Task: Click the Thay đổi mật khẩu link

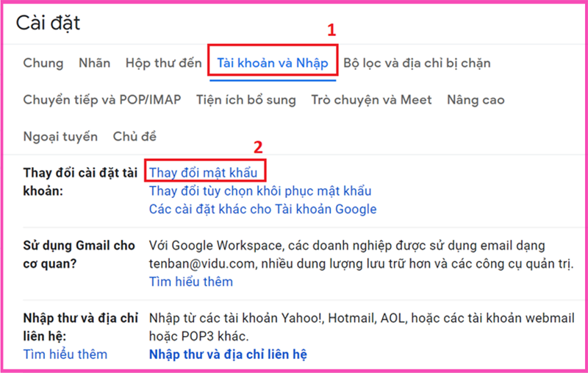Action: click(204, 173)
